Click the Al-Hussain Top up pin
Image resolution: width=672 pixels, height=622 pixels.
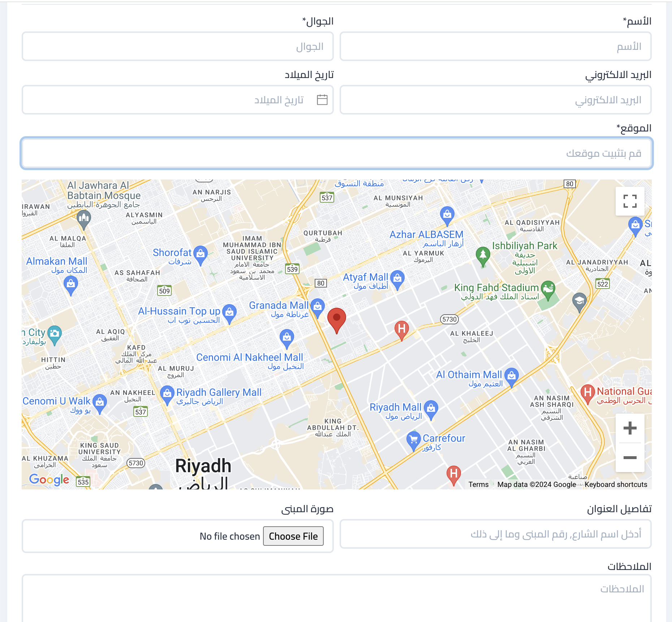point(229,314)
